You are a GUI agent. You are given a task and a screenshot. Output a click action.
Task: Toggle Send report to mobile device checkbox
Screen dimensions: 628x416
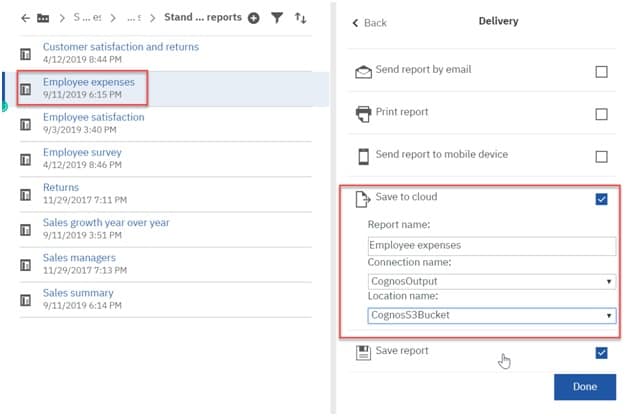[601, 157]
